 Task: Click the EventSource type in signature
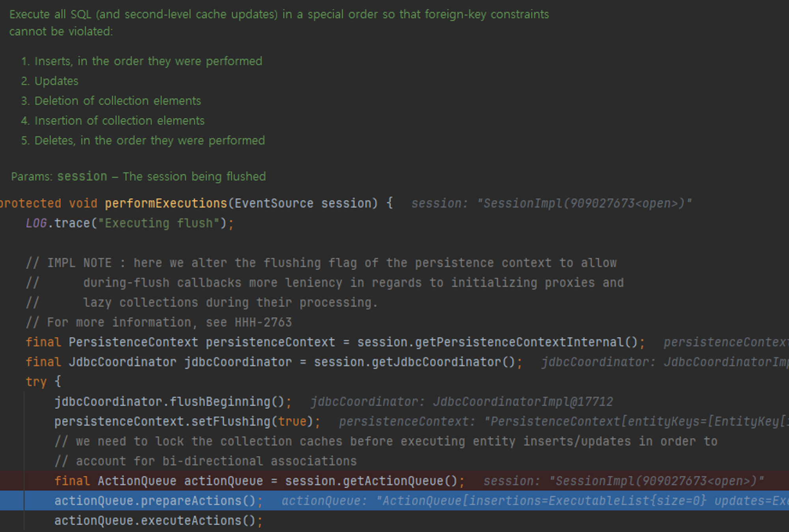click(274, 203)
